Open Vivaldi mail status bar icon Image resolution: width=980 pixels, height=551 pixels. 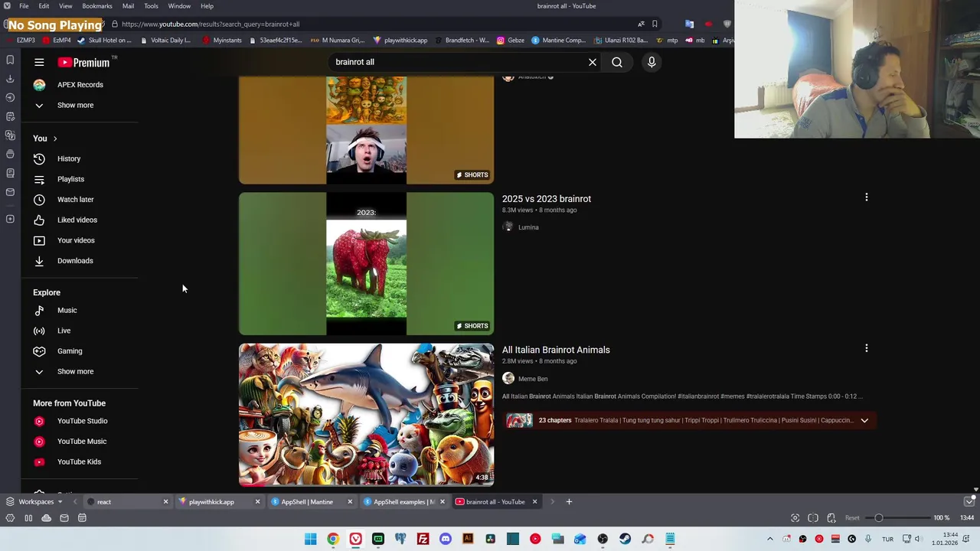pyautogui.click(x=64, y=518)
